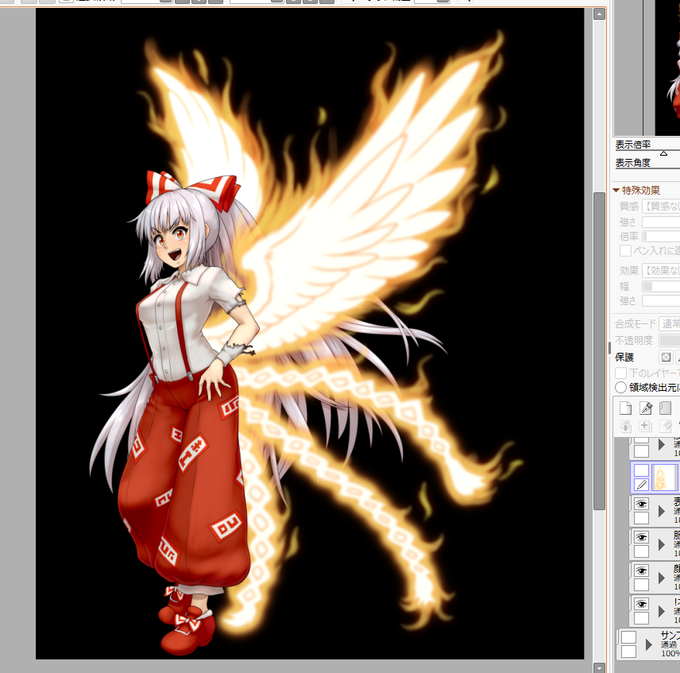The width and height of the screenshot is (680, 673).
Task: Create a new layer folder
Action: click(665, 408)
